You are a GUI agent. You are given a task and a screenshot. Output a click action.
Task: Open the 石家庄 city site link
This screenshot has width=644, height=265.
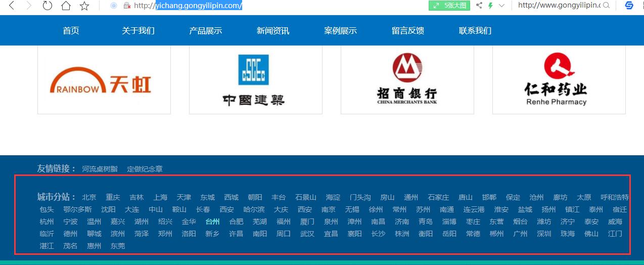[x=438, y=197]
